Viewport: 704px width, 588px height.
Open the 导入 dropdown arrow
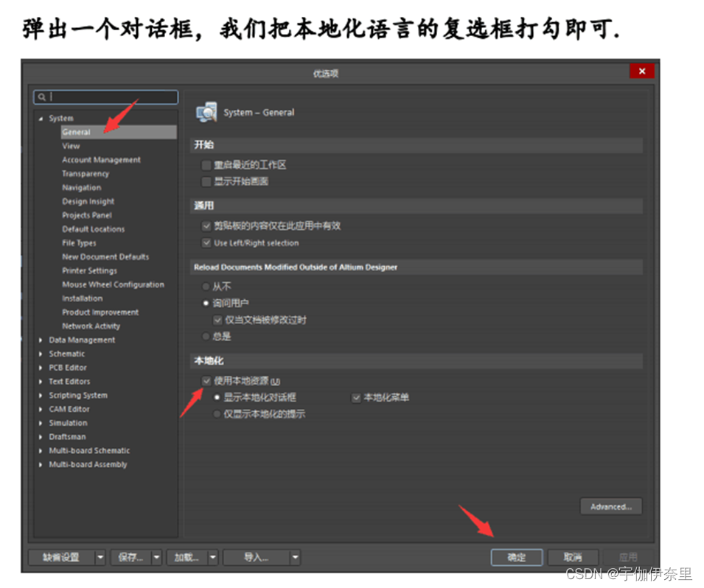point(295,558)
